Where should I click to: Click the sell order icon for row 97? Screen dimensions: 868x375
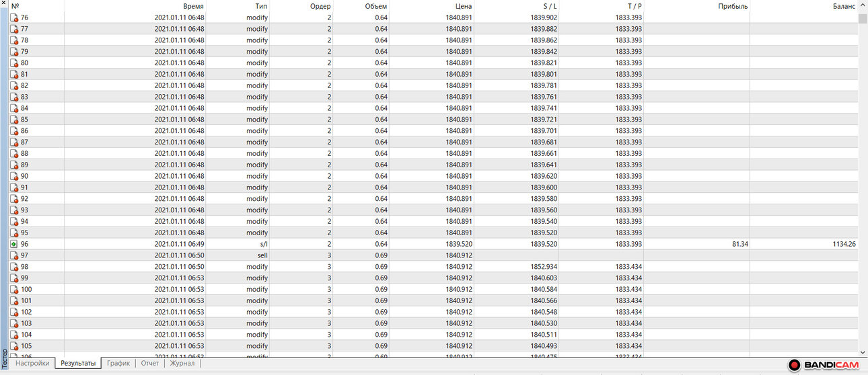tap(13, 255)
